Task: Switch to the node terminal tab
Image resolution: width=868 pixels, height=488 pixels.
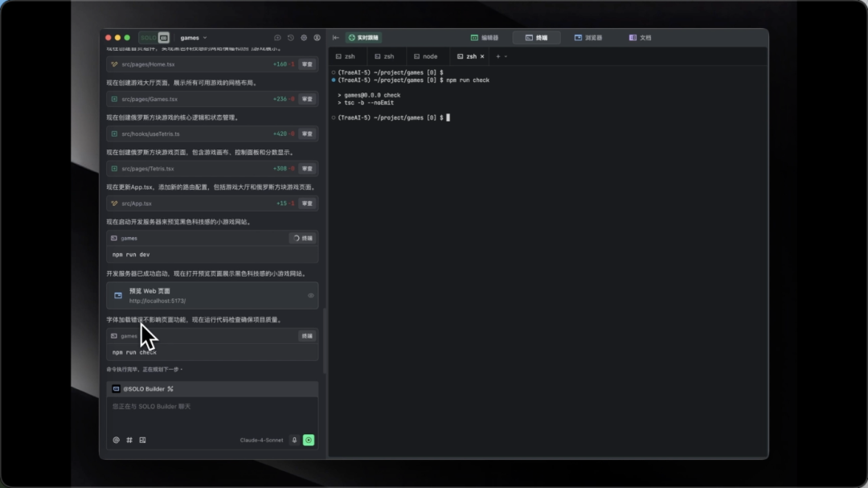Action: click(x=426, y=56)
